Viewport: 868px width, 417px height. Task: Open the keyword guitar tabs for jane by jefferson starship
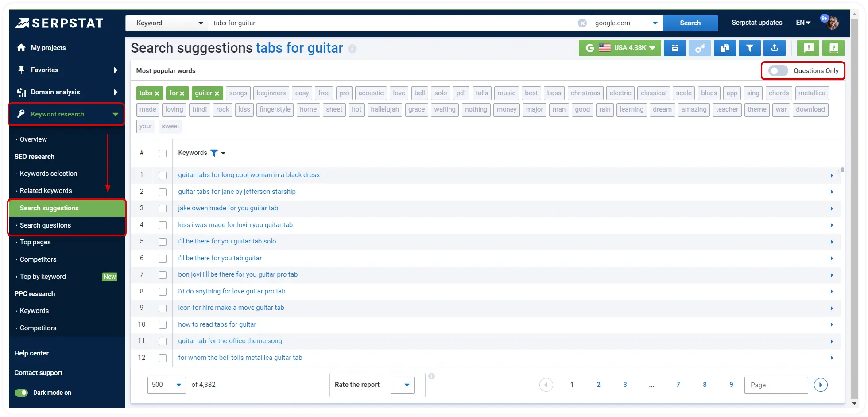237,191
